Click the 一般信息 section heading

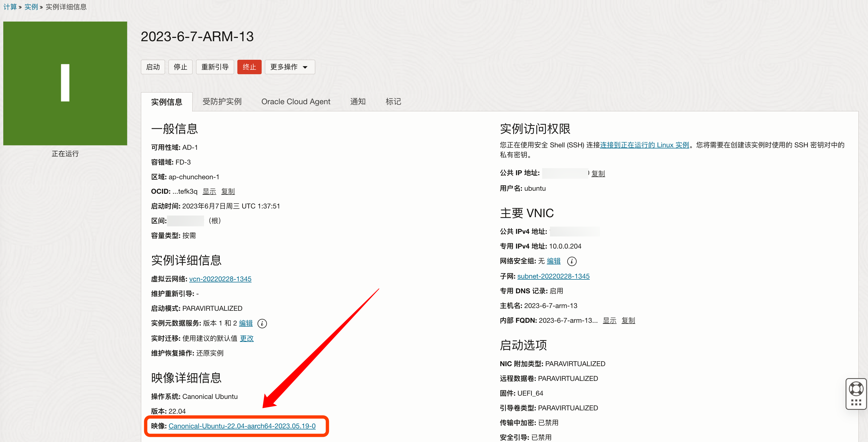[175, 129]
